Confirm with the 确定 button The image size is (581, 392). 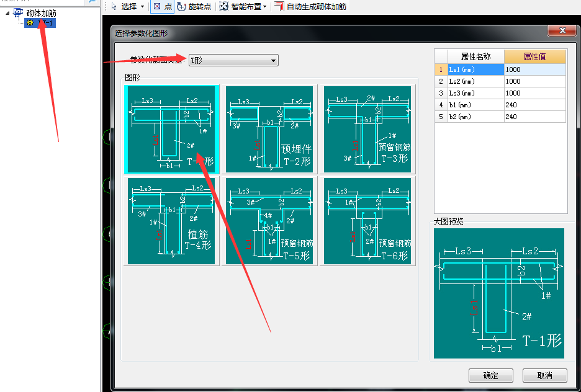point(490,375)
